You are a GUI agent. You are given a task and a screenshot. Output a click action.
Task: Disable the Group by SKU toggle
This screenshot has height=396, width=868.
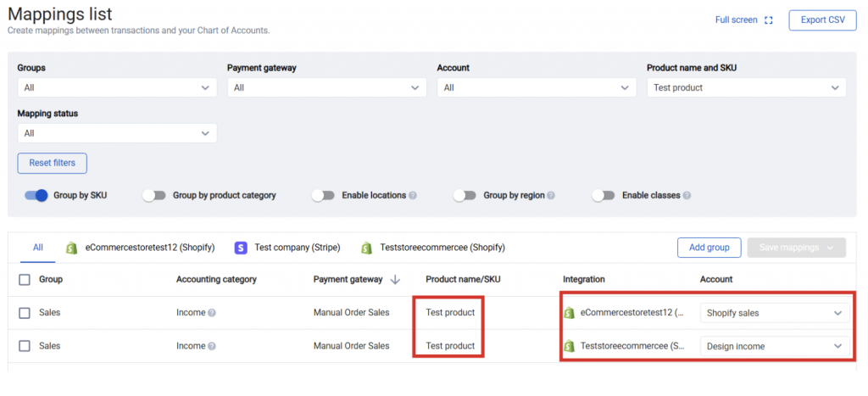[36, 195]
